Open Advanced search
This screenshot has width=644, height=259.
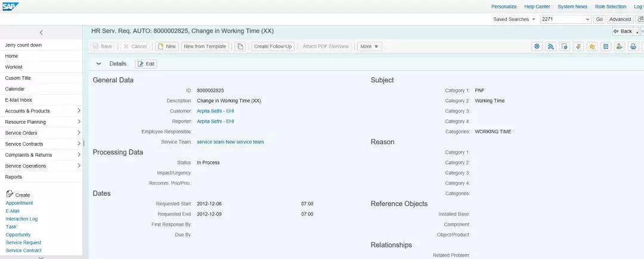point(620,19)
